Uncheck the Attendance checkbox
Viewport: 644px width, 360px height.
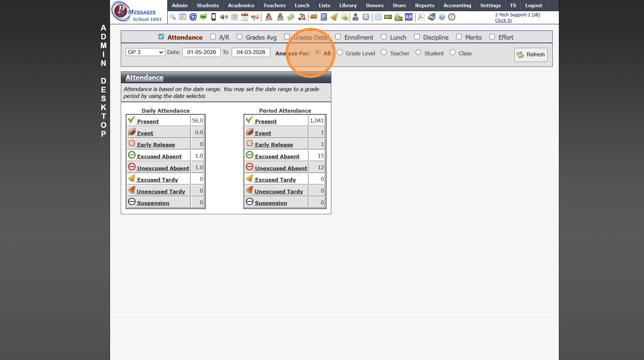click(x=161, y=37)
